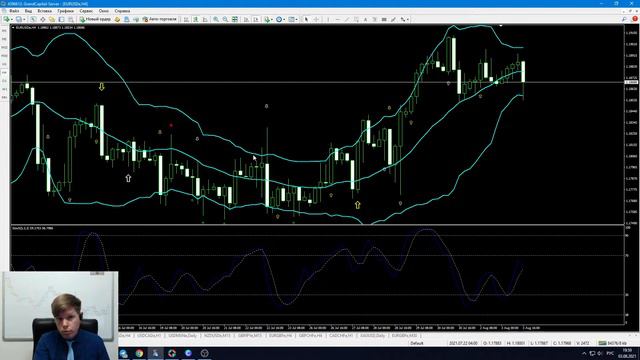
Task: Select the MN timeframe button
Action: point(4,98)
